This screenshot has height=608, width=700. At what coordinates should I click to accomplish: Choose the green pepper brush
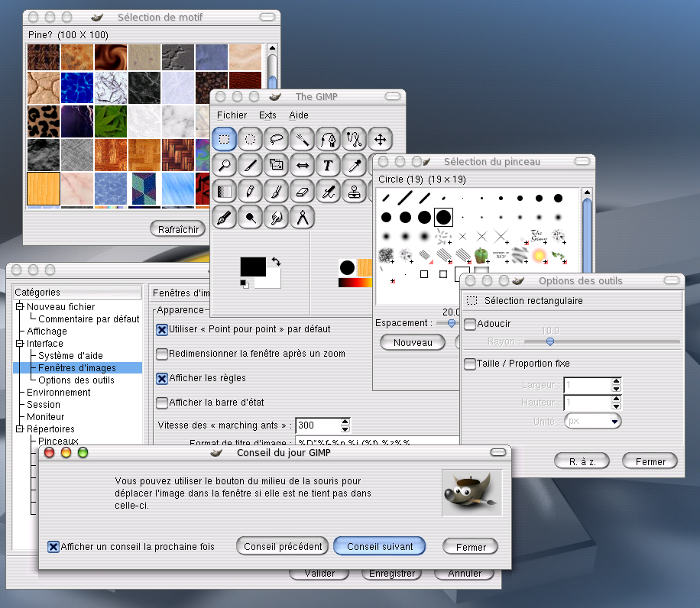click(x=481, y=255)
